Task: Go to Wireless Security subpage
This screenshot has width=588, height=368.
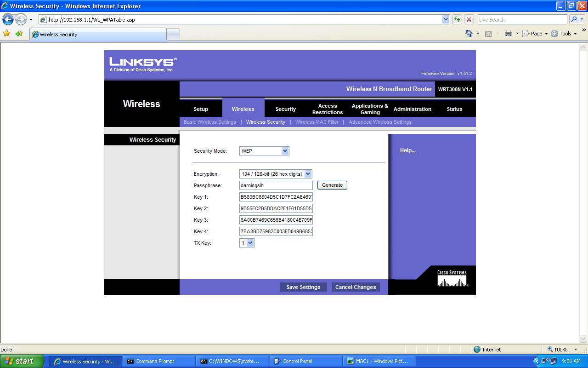Action: [x=266, y=122]
